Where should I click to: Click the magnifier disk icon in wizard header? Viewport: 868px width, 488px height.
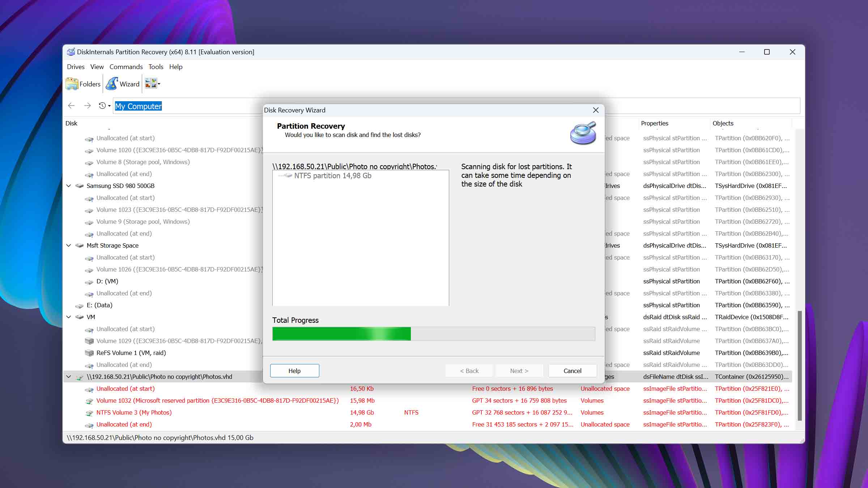583,133
